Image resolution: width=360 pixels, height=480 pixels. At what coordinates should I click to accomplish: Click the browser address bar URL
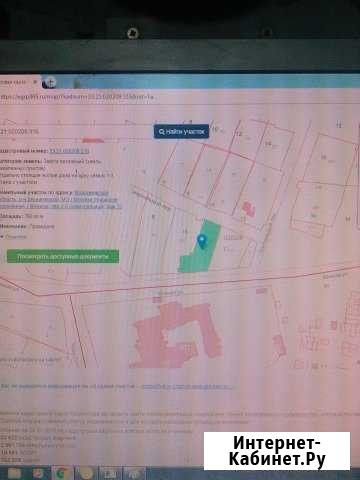click(x=77, y=97)
